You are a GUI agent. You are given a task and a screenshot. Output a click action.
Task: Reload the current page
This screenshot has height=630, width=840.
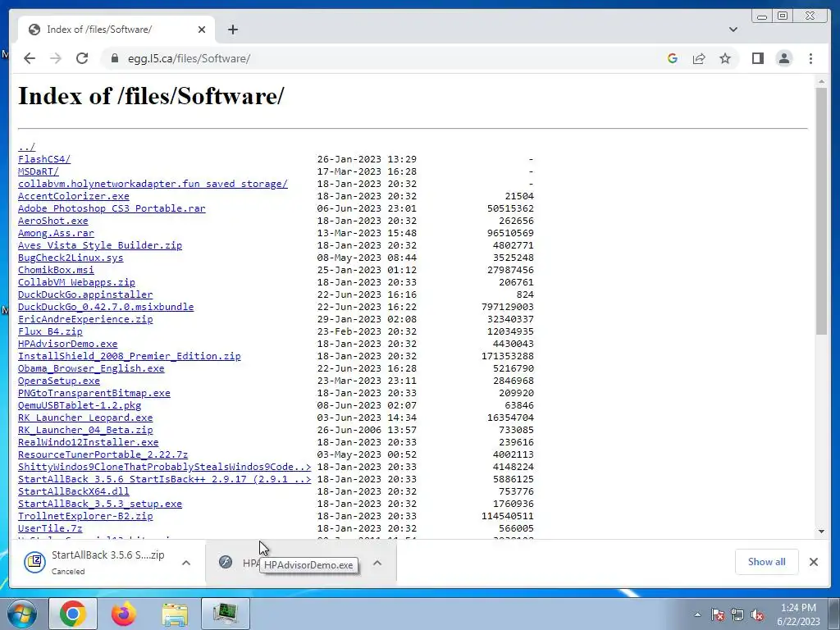82,58
